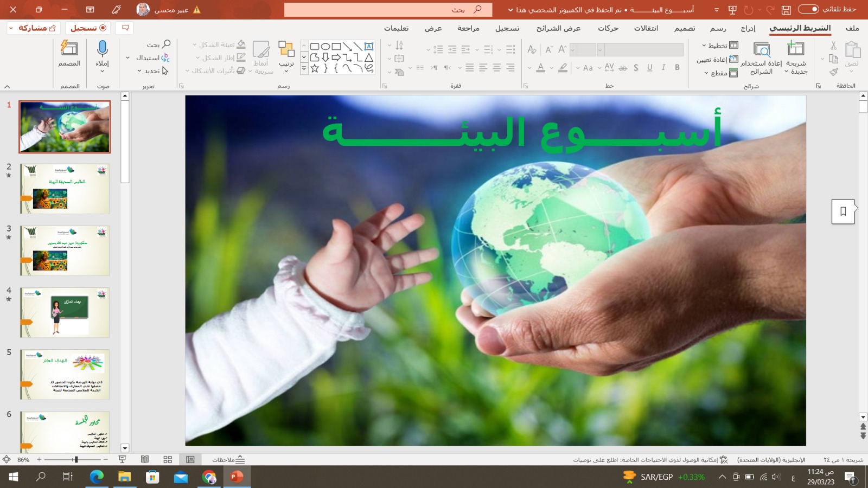Switch to Slide Sorter view icon
Screen dimensions: 868x488
tap(168, 459)
